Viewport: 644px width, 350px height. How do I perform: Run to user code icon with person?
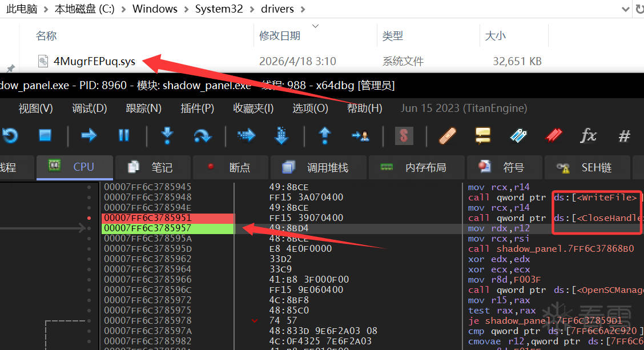(360, 135)
